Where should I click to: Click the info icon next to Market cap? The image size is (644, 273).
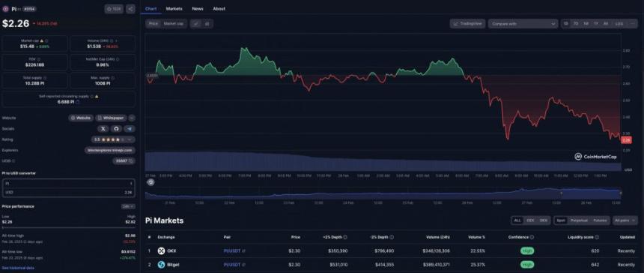pyautogui.click(x=46, y=41)
